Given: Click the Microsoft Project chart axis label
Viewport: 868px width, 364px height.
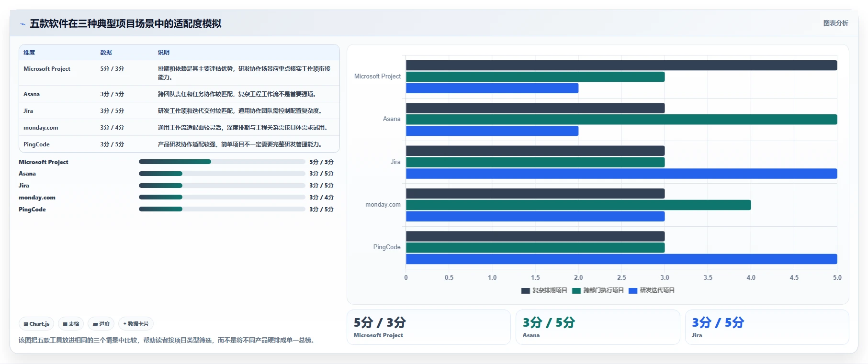Looking at the screenshot, I should click(x=377, y=77).
